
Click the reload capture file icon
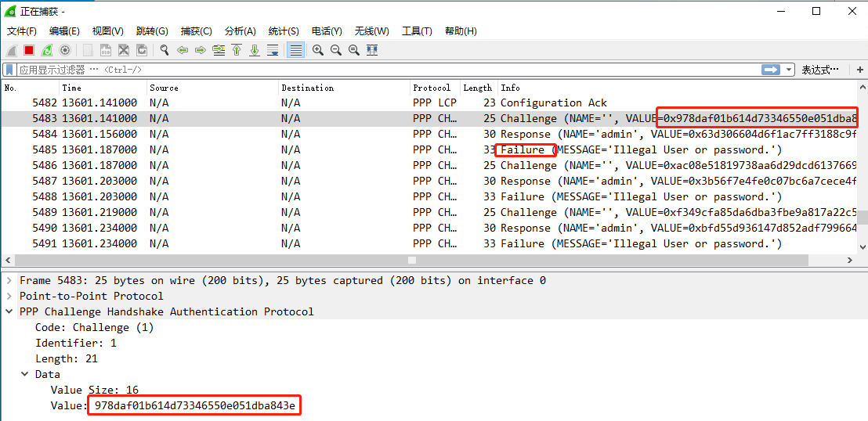[142, 50]
